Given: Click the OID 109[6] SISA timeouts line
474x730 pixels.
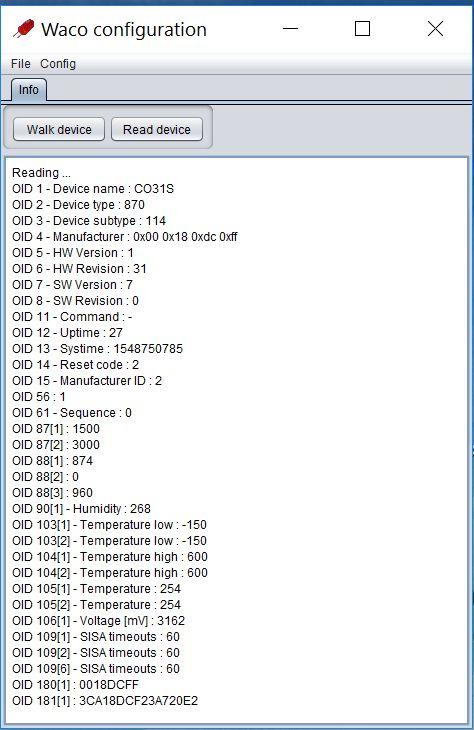Looking at the screenshot, I should [x=96, y=669].
